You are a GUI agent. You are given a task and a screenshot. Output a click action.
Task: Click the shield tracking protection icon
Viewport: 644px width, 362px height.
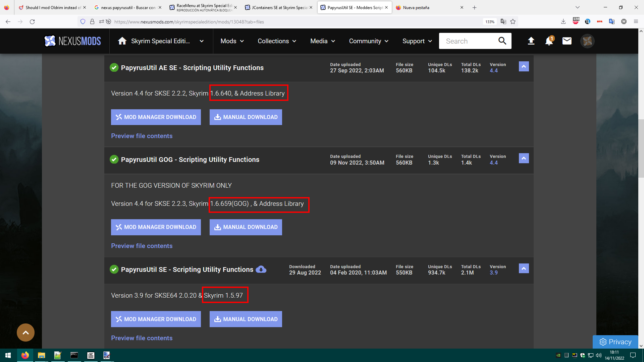[83, 21]
